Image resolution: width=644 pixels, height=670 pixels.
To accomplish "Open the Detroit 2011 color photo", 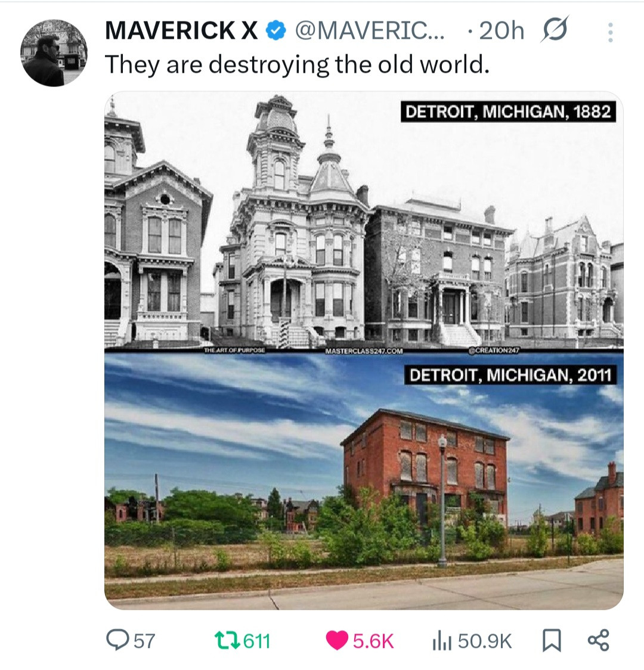I will pos(364,480).
